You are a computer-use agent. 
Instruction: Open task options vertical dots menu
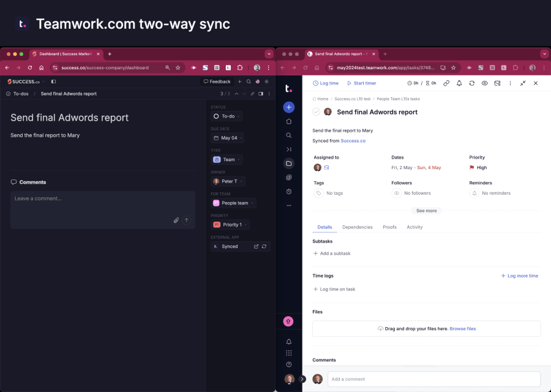(510, 83)
